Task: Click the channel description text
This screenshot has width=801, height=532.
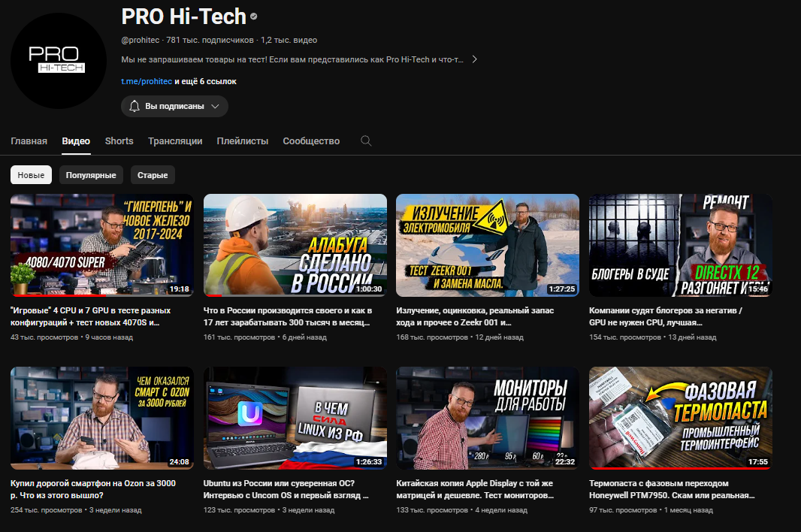Action: tap(292, 59)
